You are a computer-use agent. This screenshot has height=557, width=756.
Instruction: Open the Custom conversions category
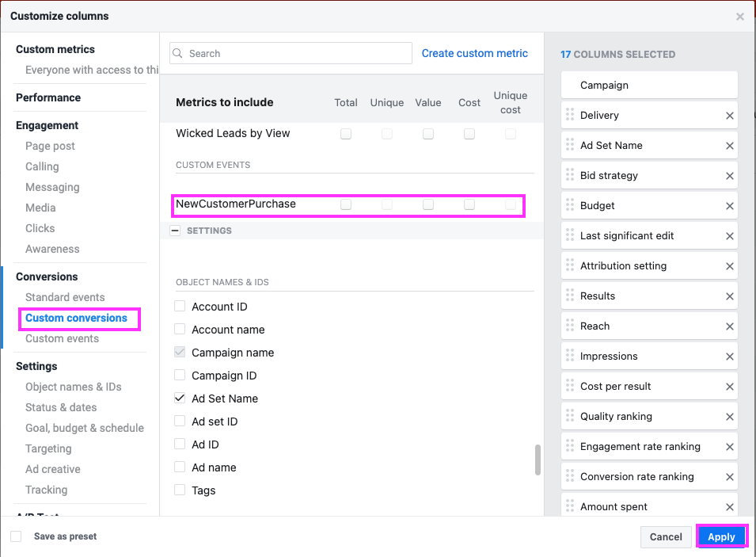pos(76,319)
